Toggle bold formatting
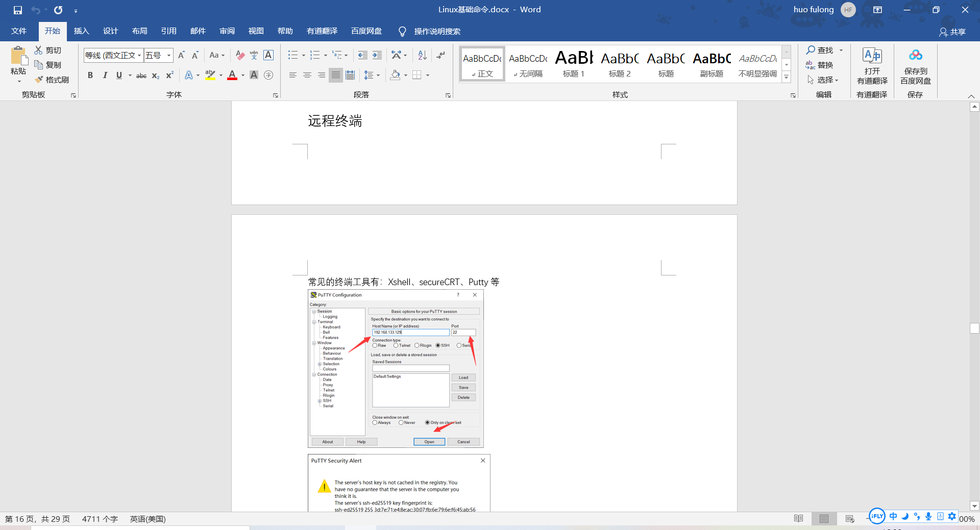 coord(90,75)
